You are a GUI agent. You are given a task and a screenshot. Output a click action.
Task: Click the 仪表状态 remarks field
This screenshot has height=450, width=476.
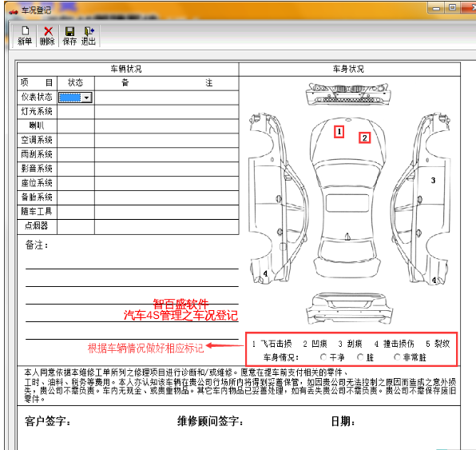(167, 98)
